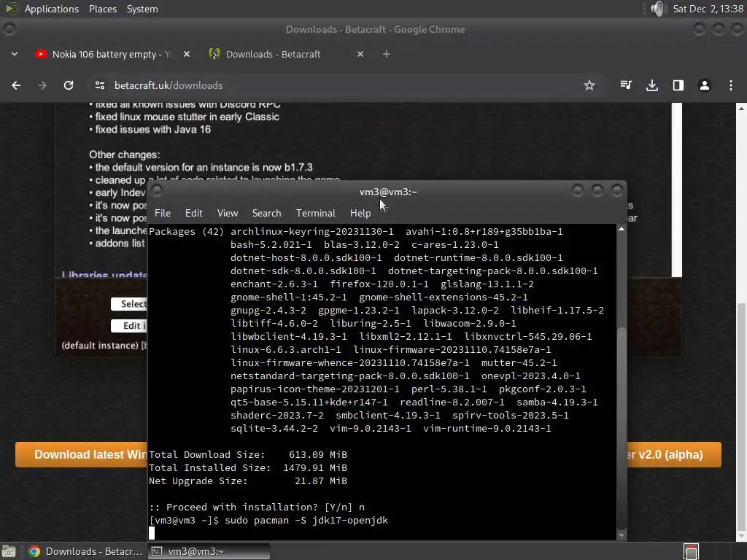Click Chrome window menu icon at title left
Screen dimensions: 747x560
[9, 29]
